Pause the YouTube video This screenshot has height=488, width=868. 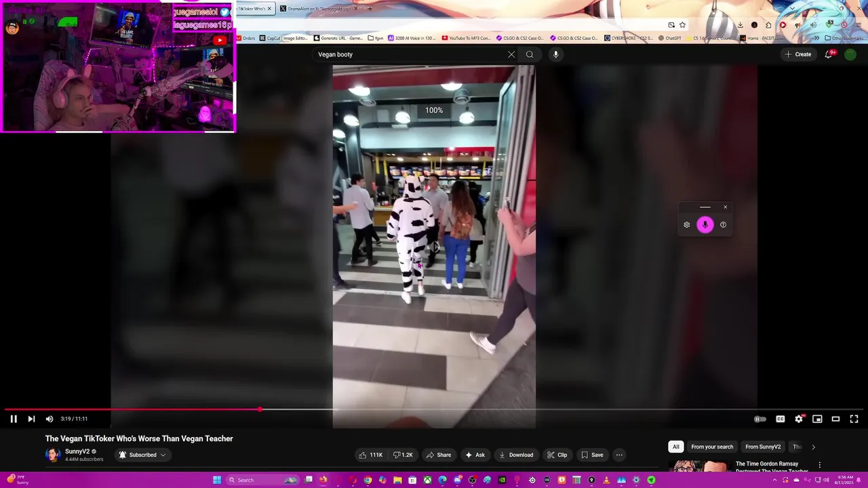point(13,419)
